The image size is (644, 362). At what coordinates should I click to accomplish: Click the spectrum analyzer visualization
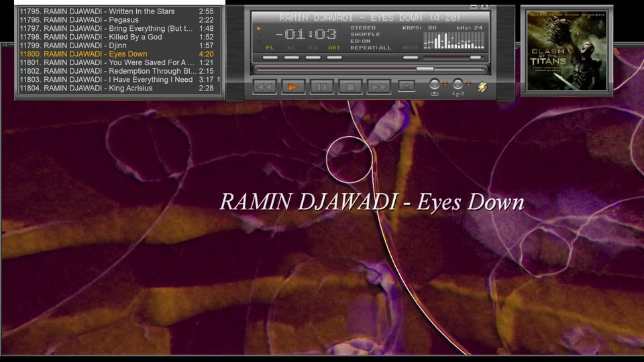454,41
